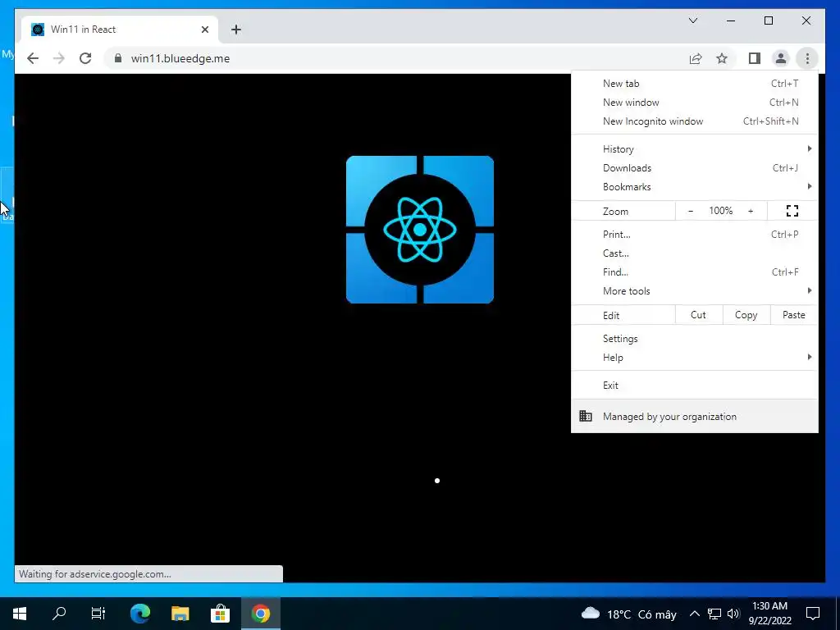Click Managed by your organization
Image resolution: width=840 pixels, height=630 pixels.
pos(694,416)
